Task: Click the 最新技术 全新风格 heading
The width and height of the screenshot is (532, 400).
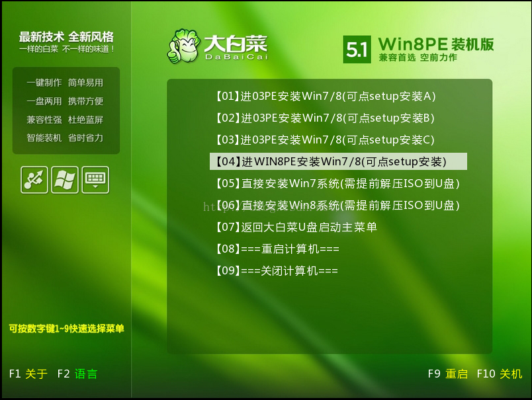Action: click(66, 36)
